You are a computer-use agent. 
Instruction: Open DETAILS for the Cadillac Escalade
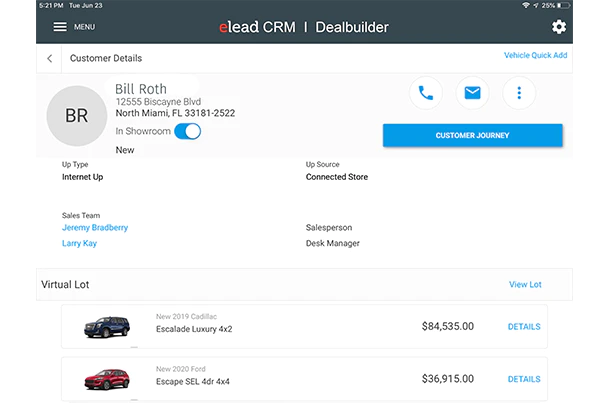click(524, 327)
